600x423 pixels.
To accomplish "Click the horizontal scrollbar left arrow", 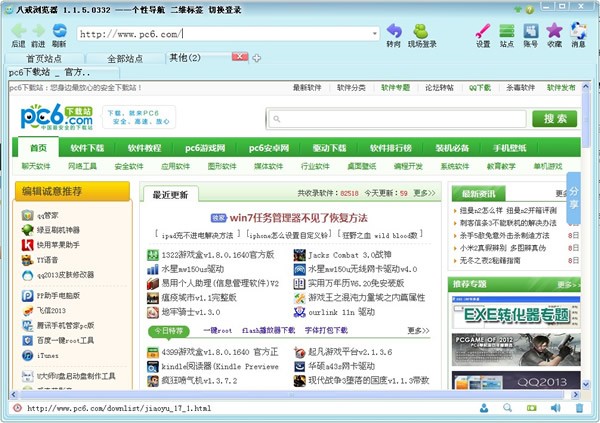I will (13, 394).
